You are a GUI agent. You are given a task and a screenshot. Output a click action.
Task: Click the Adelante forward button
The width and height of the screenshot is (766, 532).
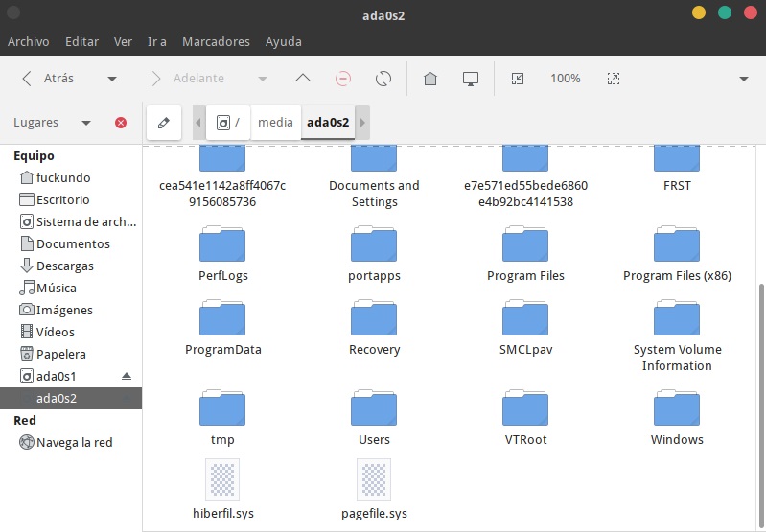187,79
